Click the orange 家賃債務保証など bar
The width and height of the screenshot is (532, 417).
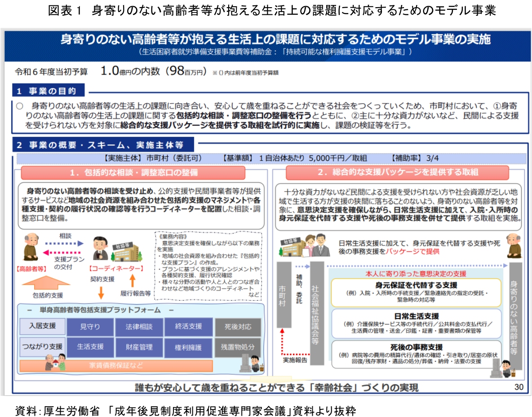pyautogui.click(x=116, y=365)
